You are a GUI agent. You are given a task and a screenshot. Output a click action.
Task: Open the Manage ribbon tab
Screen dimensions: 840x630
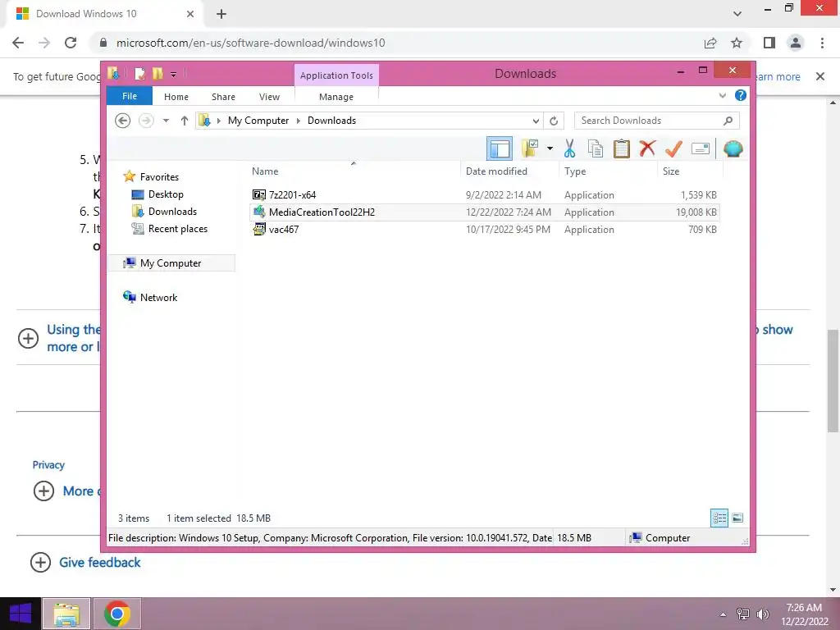[336, 97]
